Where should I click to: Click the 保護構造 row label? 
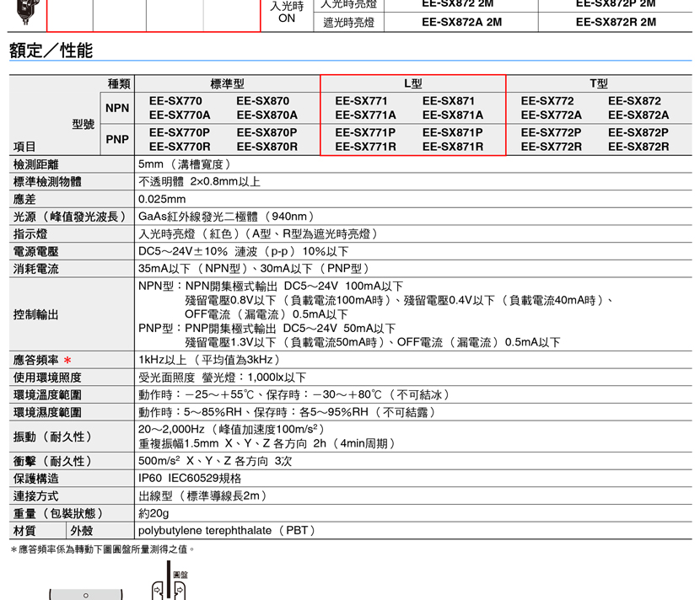click(x=36, y=479)
